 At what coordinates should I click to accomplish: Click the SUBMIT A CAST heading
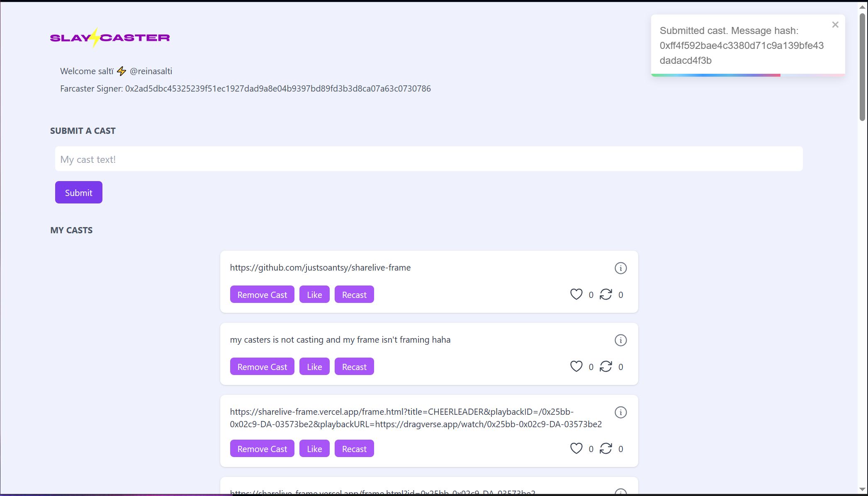83,131
